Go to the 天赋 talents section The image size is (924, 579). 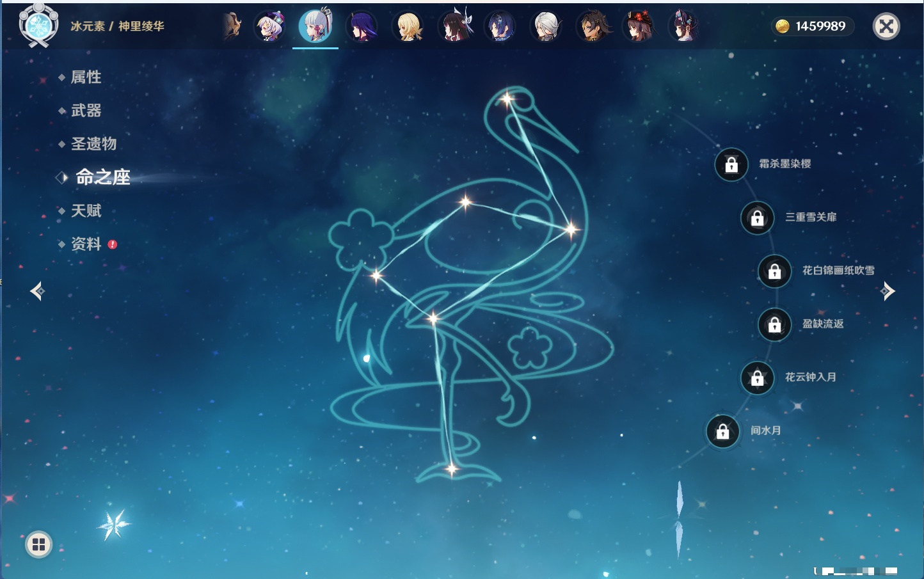86,210
